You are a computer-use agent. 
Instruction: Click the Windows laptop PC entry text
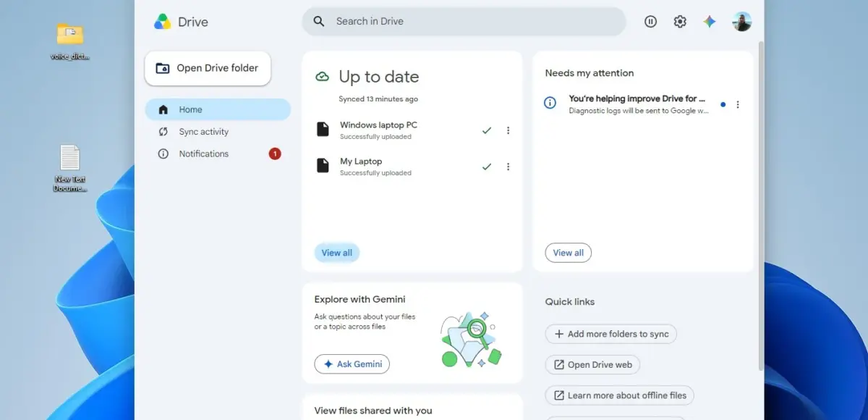tap(378, 125)
